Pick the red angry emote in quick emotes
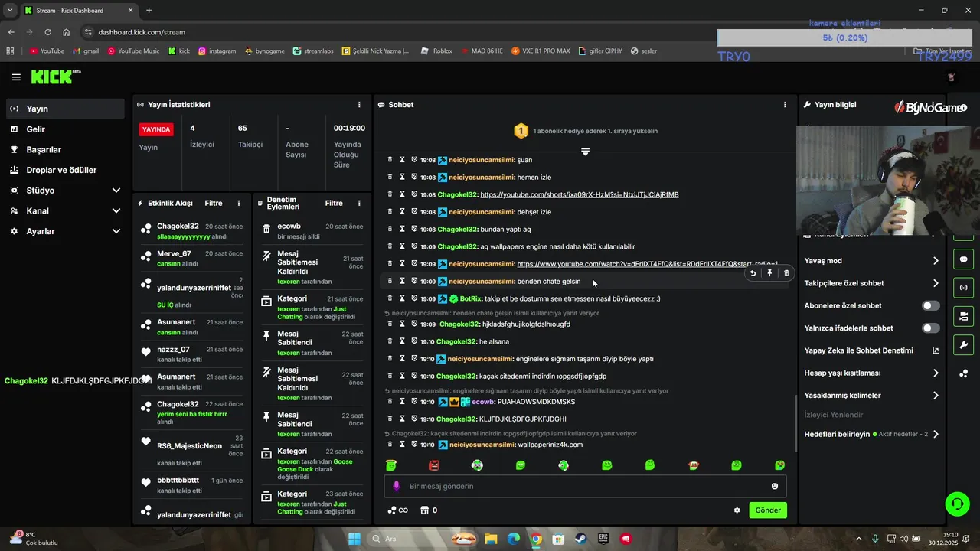Viewport: 980px width, 551px height. (x=434, y=465)
